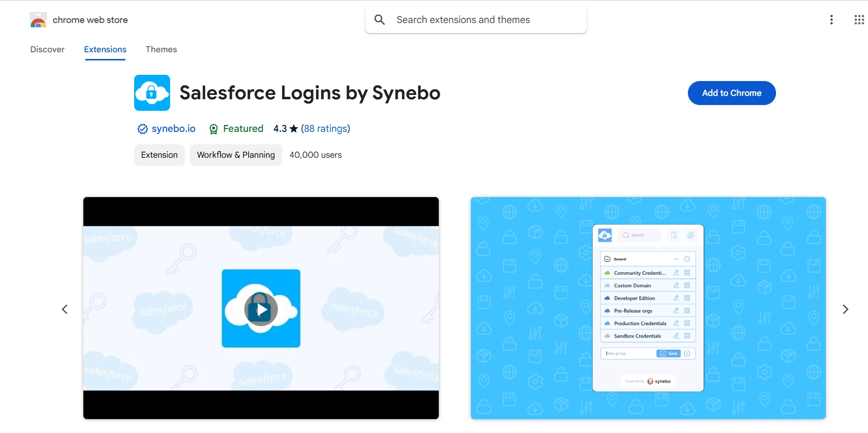Click the verified publisher badge beside synebo.io
This screenshot has height=433, width=868.
(142, 129)
